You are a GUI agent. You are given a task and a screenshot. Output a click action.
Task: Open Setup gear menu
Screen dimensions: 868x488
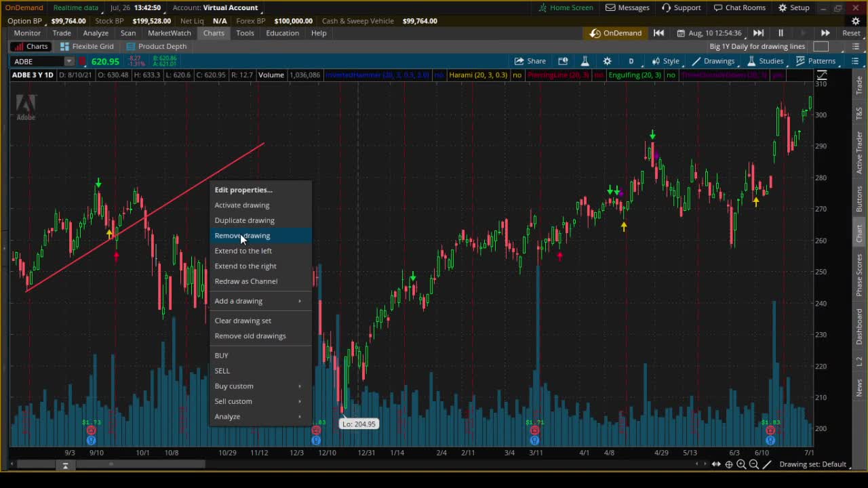click(793, 7)
